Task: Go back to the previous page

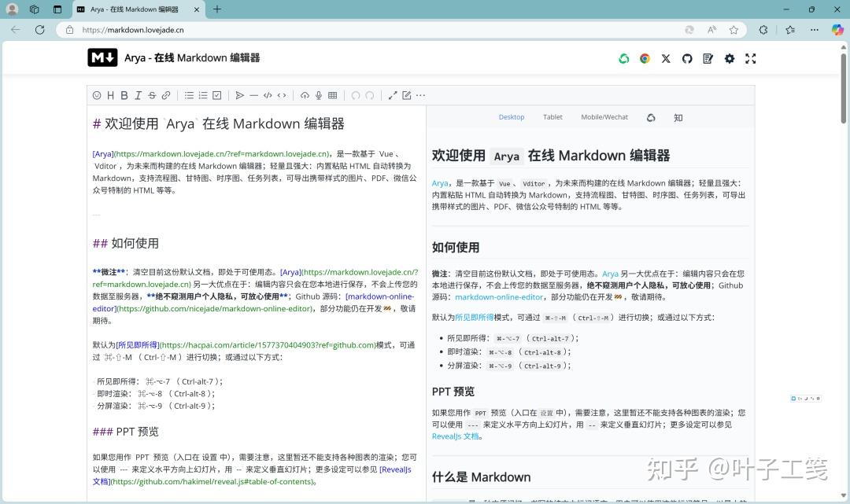Action: point(16,30)
